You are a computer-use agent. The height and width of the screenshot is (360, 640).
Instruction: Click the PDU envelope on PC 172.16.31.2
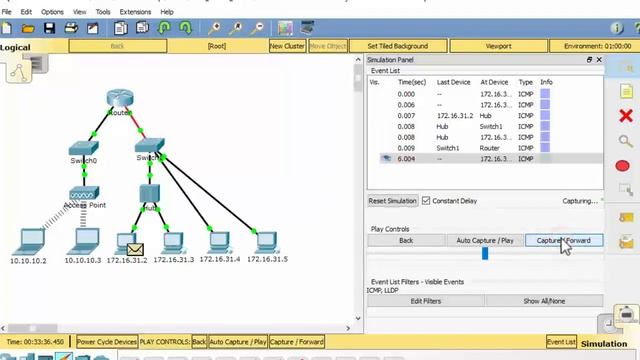point(135,249)
